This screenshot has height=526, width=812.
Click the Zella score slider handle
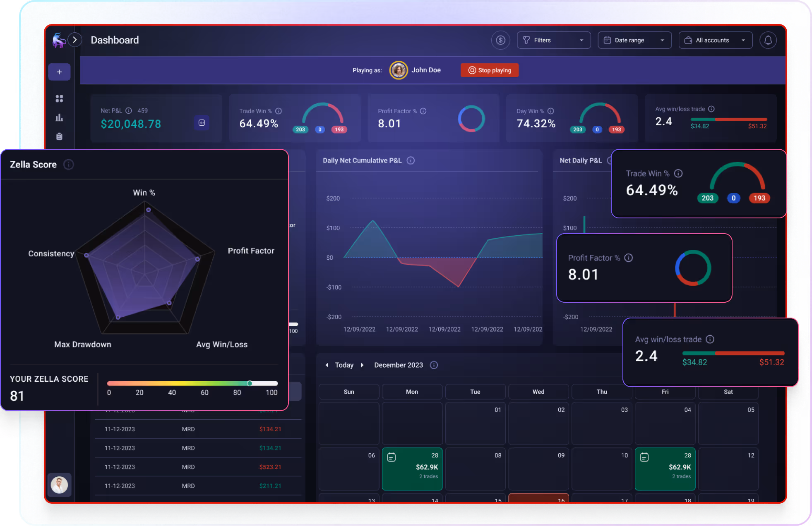(x=250, y=383)
